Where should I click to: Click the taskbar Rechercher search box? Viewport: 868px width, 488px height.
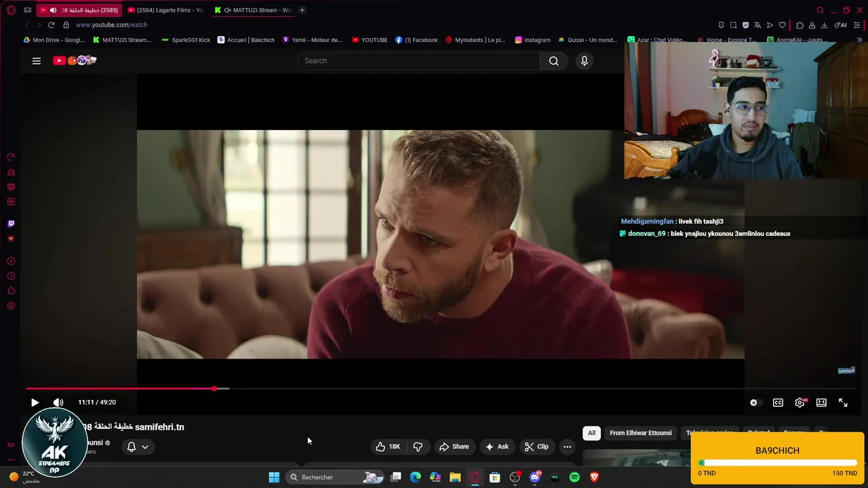(x=336, y=477)
